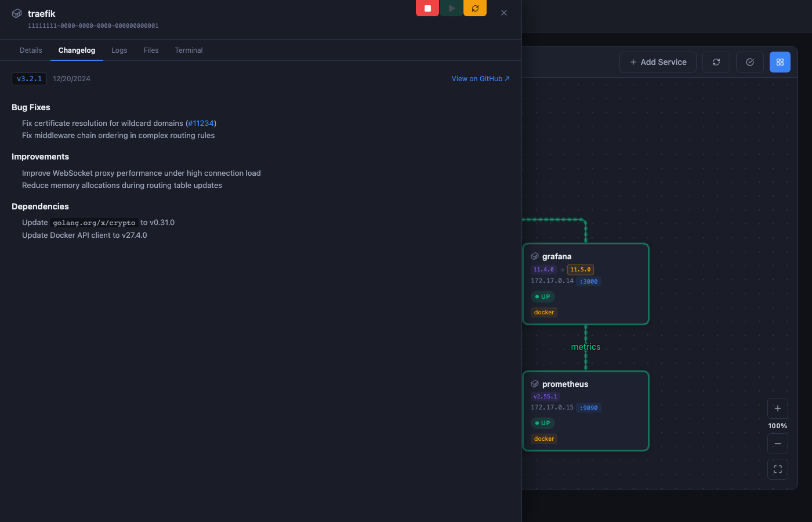The image size is (812, 522).
Task: Click 'Fix middleware chain ordering' changelog line
Action: (118, 136)
